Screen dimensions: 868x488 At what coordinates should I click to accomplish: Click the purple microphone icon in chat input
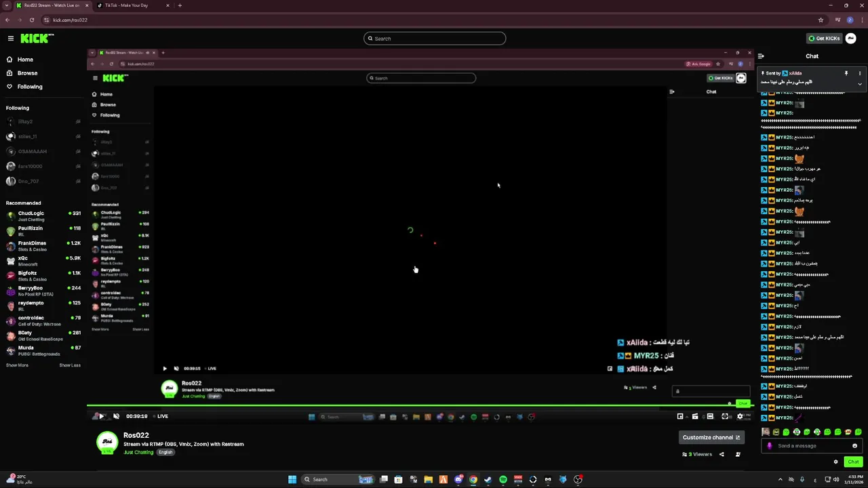[769, 446]
